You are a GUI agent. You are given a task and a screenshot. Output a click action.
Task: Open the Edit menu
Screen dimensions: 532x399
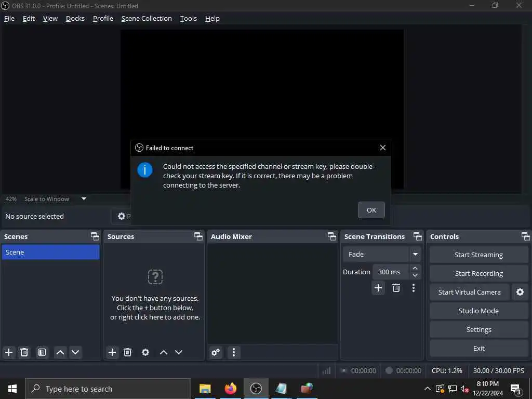29,18
